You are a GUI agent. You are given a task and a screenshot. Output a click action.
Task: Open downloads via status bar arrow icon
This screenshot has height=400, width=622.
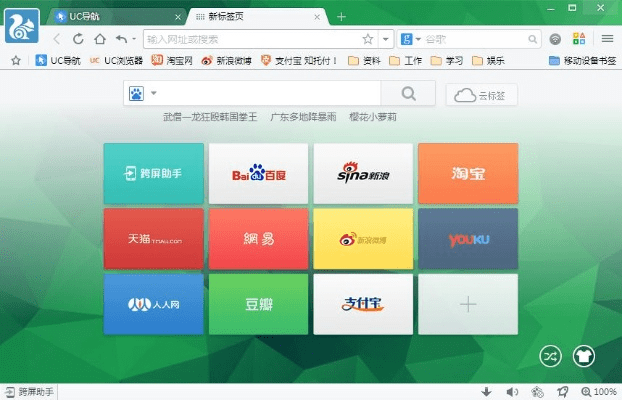tap(486, 392)
